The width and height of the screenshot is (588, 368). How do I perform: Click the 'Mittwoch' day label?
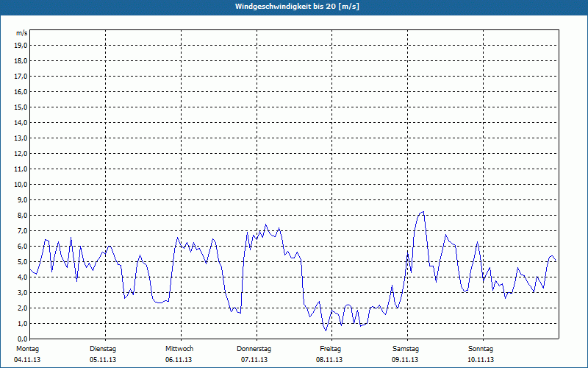point(179,349)
